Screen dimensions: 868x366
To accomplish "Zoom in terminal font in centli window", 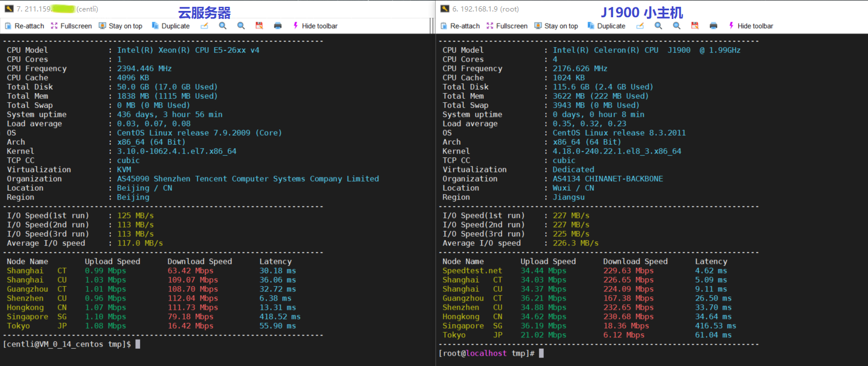I will (x=223, y=26).
